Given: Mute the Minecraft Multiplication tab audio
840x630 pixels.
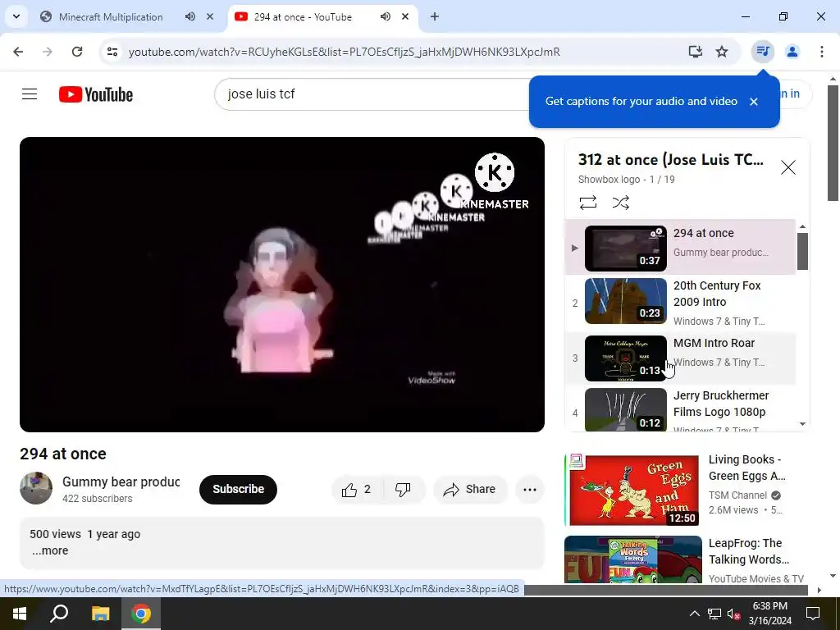Looking at the screenshot, I should 190,16.
